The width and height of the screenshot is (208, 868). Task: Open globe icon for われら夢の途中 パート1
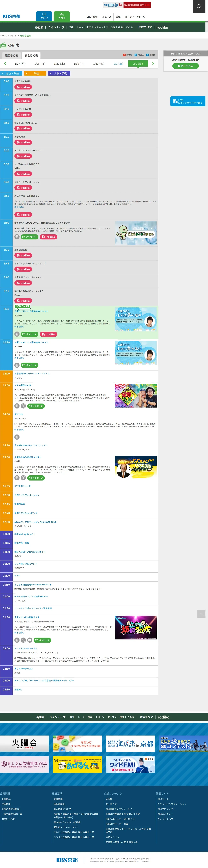point(17,334)
